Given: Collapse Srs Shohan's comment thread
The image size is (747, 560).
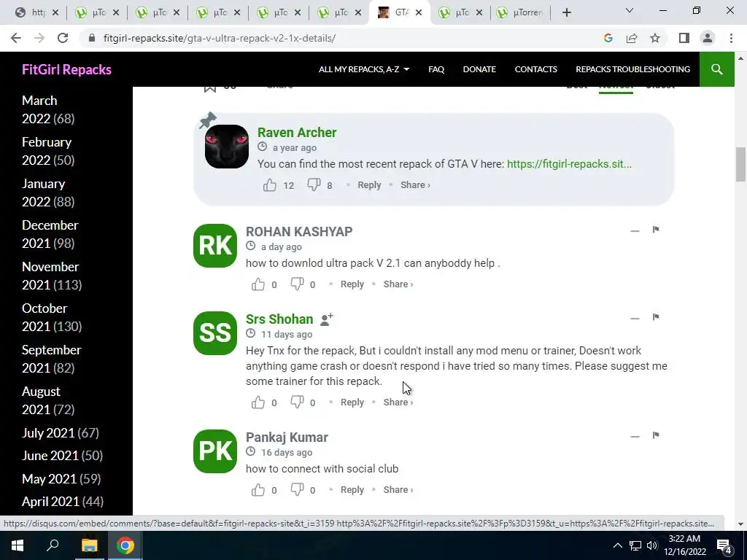Looking at the screenshot, I should tap(635, 319).
